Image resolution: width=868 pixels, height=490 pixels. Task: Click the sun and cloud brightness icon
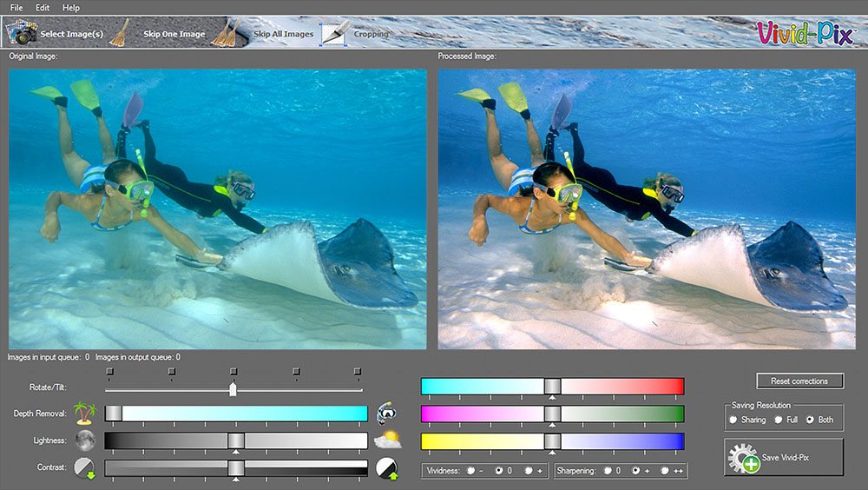pos(386,440)
